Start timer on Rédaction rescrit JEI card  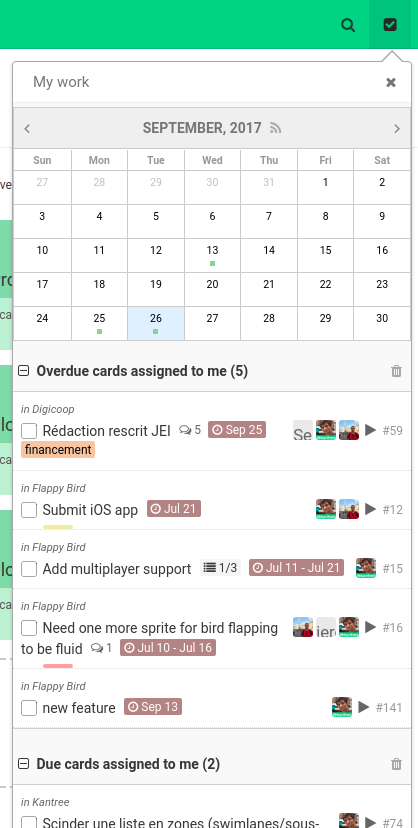(x=370, y=430)
